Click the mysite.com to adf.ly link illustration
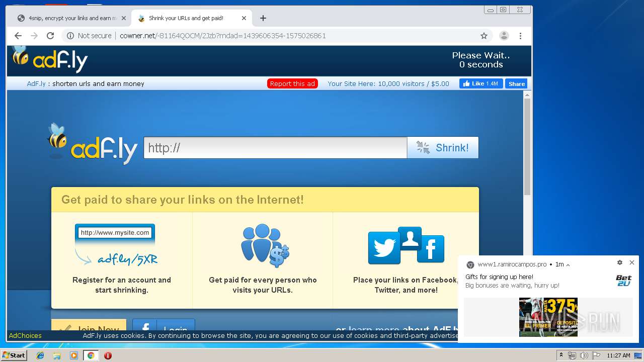644x362 pixels. [116, 245]
